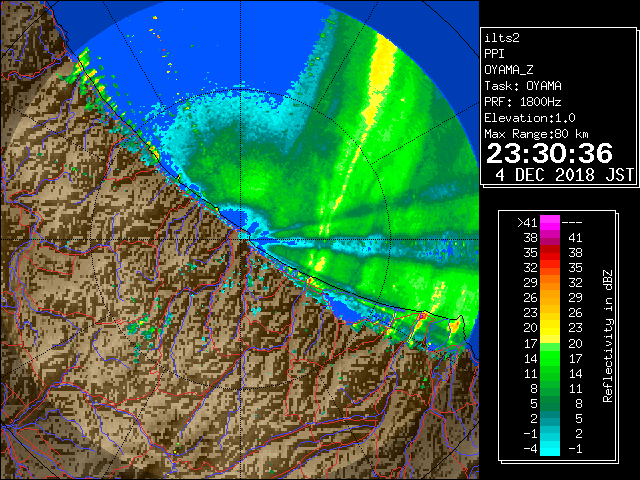The width and height of the screenshot is (640, 480).
Task: Select the "4 DEC 2018 JST" date
Action: tap(564, 175)
